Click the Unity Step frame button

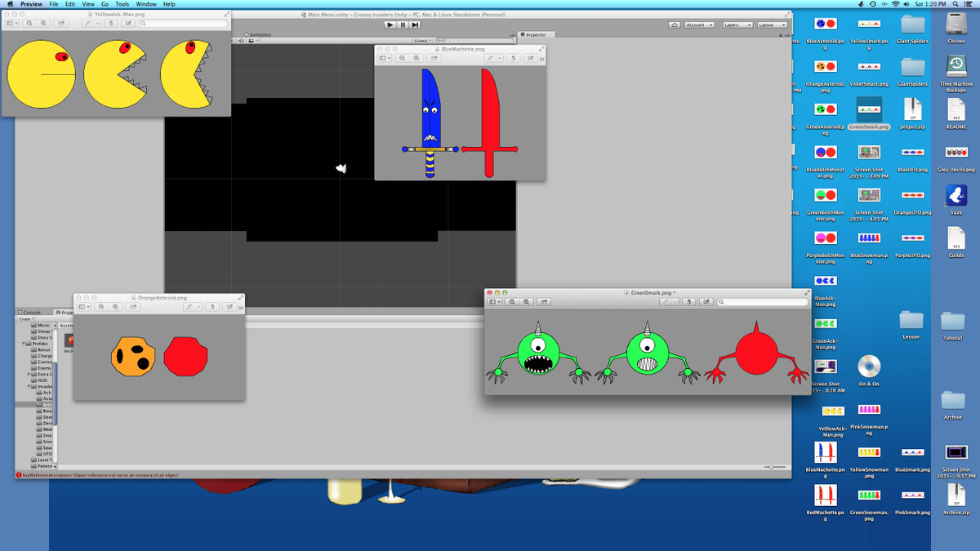point(416,24)
